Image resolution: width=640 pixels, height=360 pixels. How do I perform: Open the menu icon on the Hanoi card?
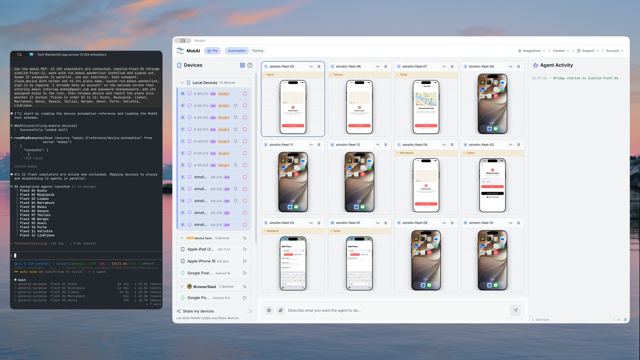319,66
